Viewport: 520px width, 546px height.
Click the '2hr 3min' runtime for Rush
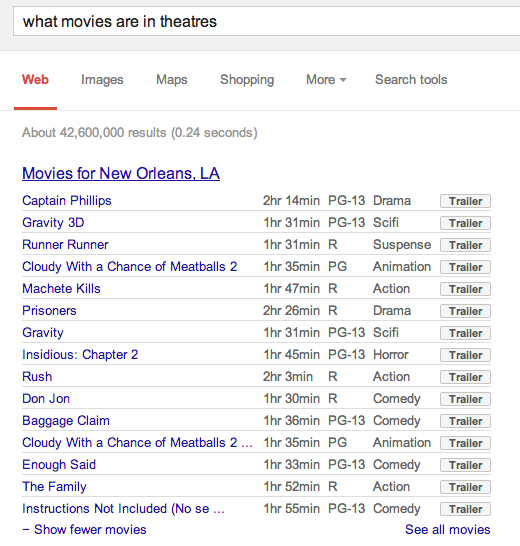(288, 376)
